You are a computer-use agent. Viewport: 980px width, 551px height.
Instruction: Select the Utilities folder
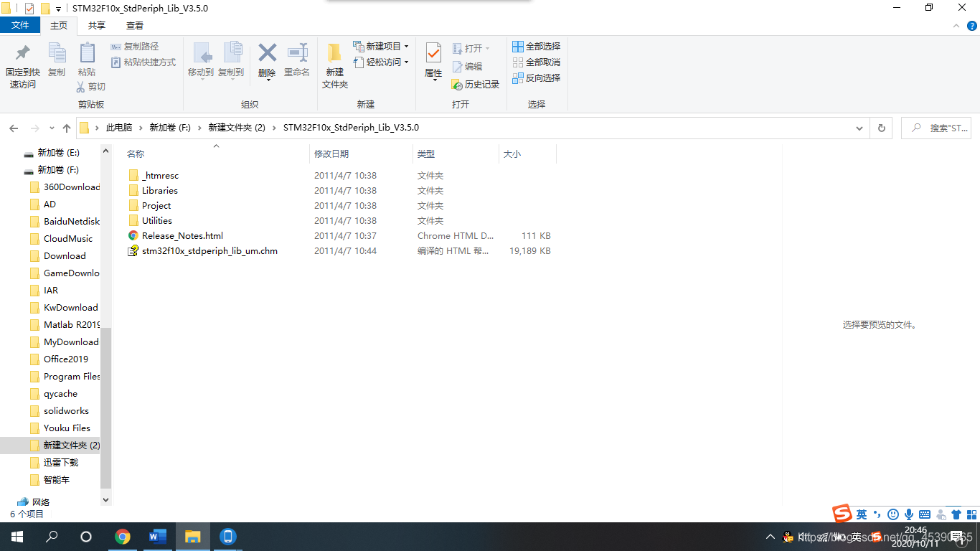pos(156,220)
